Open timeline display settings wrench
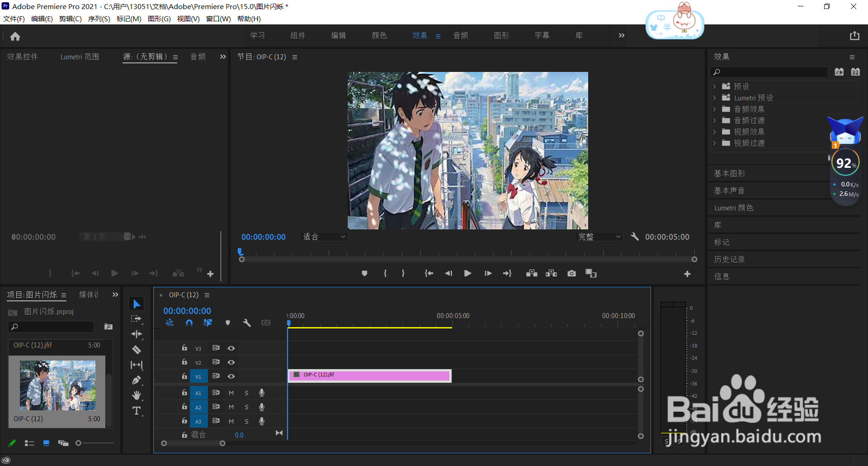868x466 pixels. [x=247, y=323]
